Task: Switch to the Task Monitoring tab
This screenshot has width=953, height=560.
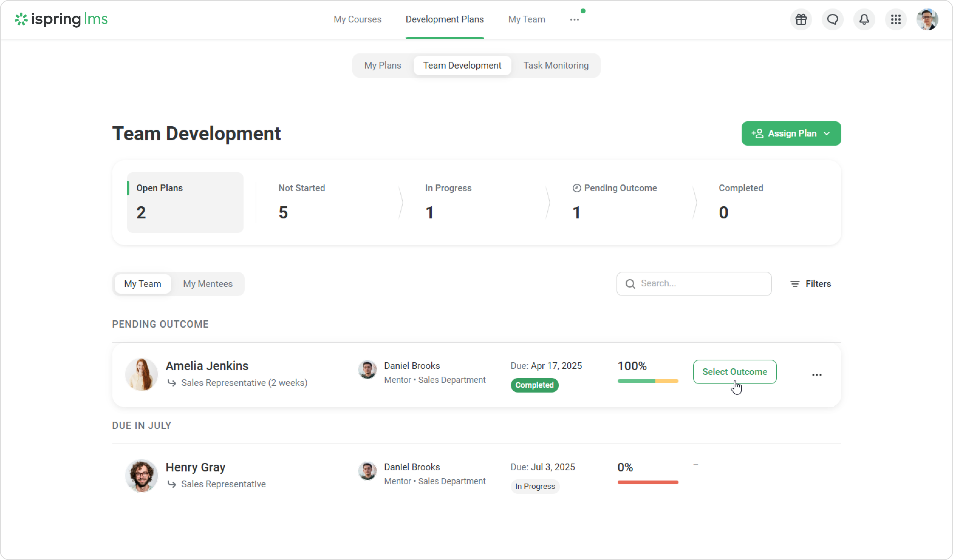Action: [555, 65]
